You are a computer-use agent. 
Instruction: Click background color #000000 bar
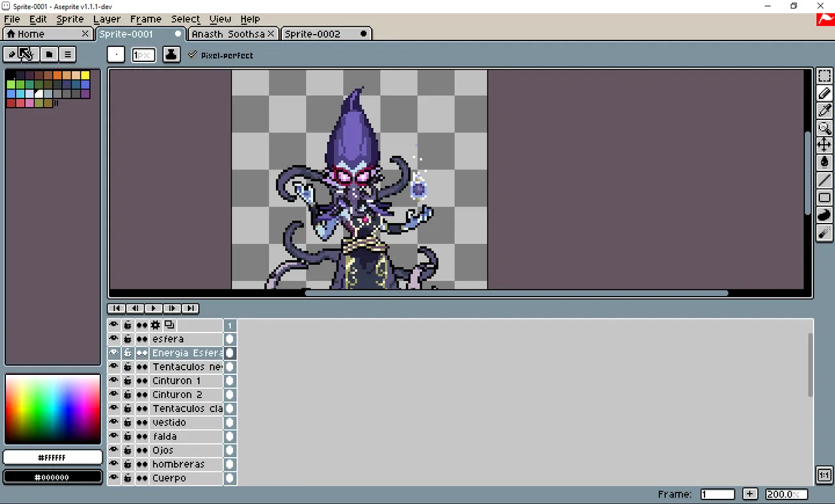click(52, 477)
